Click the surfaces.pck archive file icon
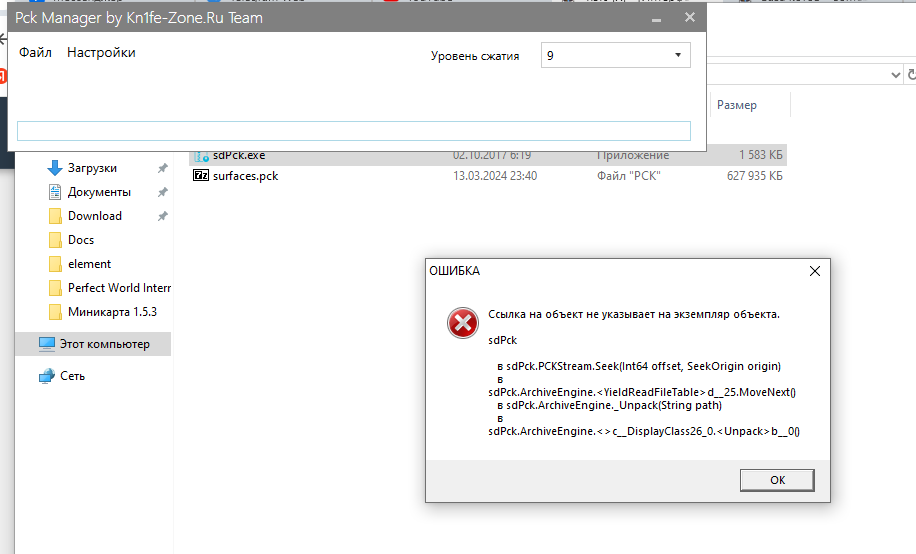916x554 pixels. 201,176
